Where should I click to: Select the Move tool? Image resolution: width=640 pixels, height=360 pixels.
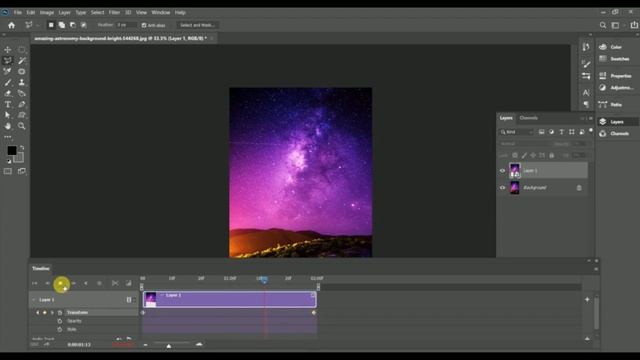tap(8, 49)
